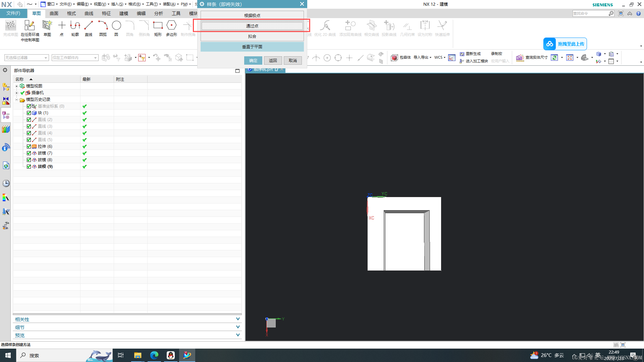Choose 垂直于平面 spline method
The image size is (644, 362).
coord(252,47)
